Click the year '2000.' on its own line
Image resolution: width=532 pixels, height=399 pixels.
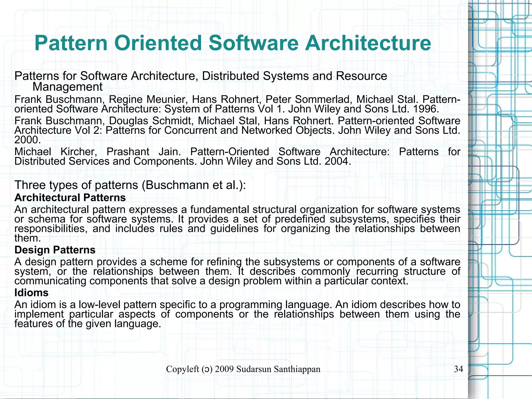click(28, 140)
